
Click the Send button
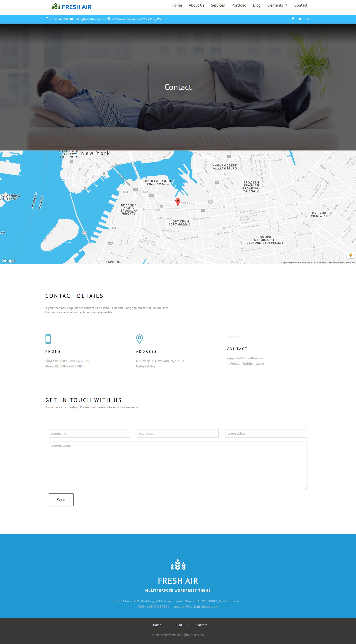click(61, 500)
